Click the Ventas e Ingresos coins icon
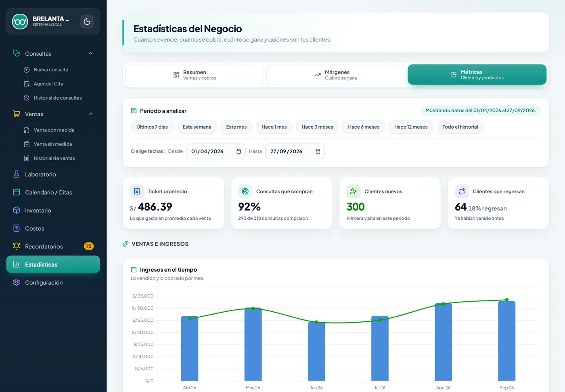 click(x=126, y=244)
